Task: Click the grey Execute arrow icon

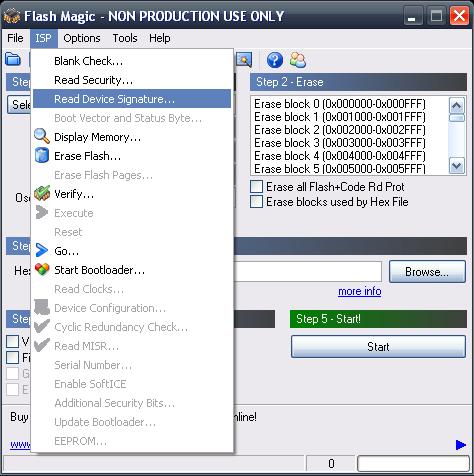Action: [42, 212]
